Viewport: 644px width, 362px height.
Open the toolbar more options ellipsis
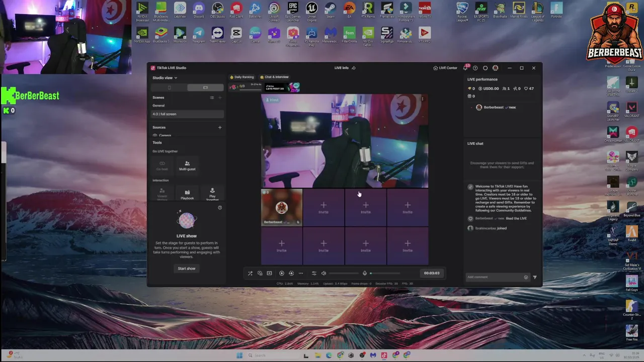pyautogui.click(x=301, y=274)
